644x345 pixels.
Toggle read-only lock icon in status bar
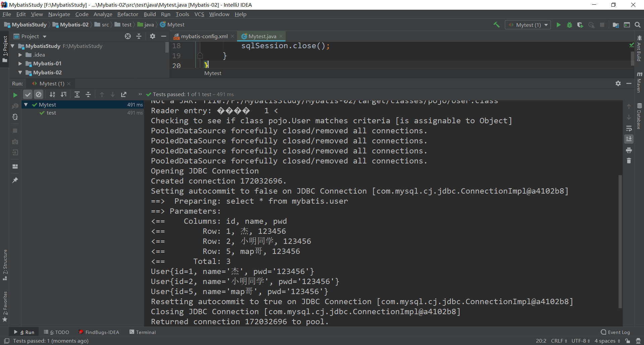click(x=628, y=341)
